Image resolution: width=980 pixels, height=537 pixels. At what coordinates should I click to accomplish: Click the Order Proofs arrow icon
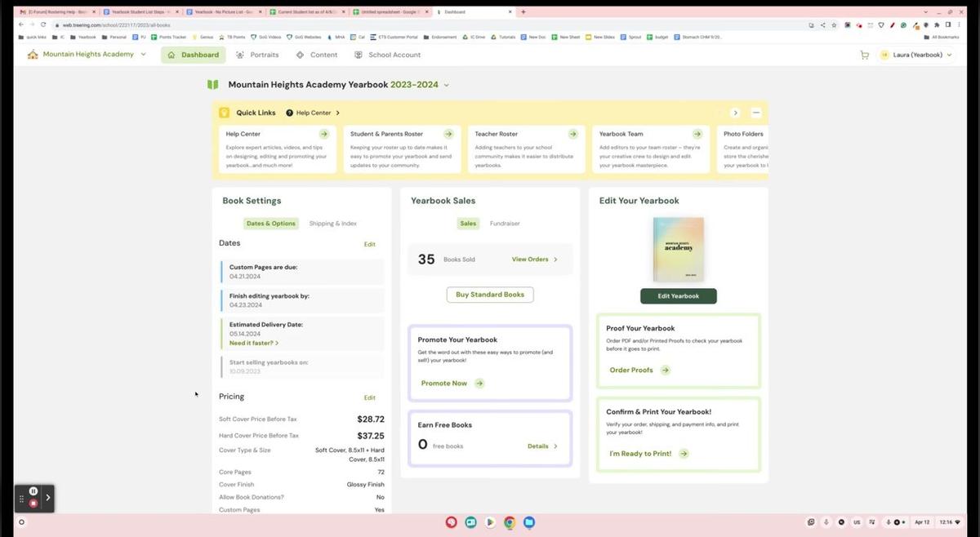click(665, 370)
